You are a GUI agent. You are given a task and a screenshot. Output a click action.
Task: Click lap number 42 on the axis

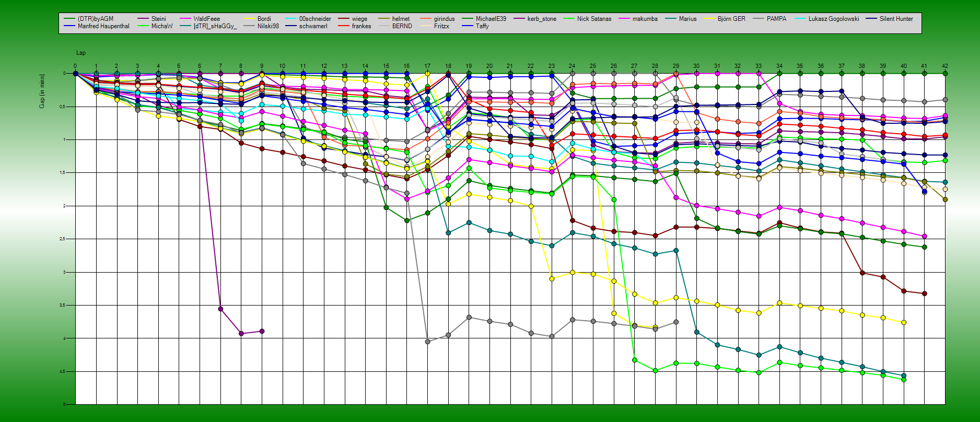(x=945, y=66)
